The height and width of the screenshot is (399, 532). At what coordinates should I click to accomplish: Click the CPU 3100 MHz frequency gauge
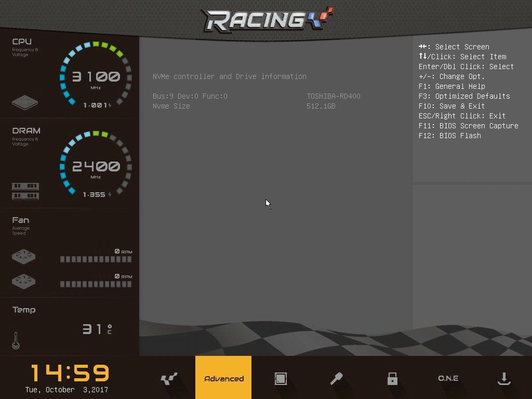point(96,76)
